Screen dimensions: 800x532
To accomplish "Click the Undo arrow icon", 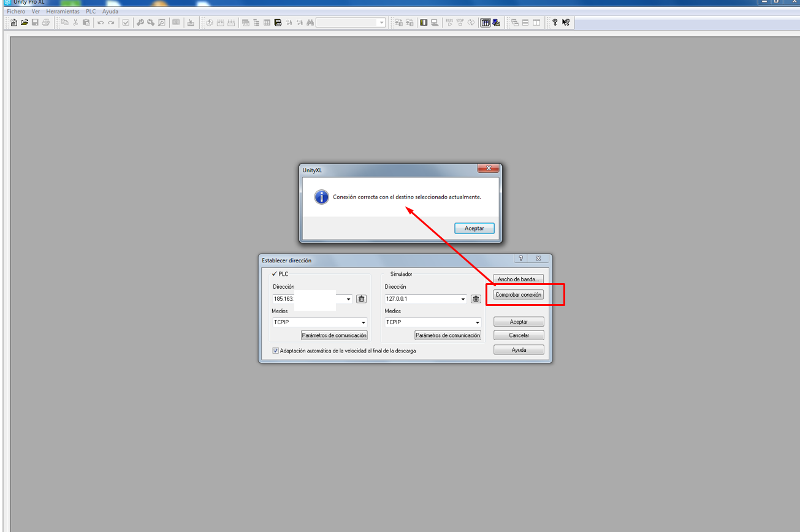I will coord(101,23).
